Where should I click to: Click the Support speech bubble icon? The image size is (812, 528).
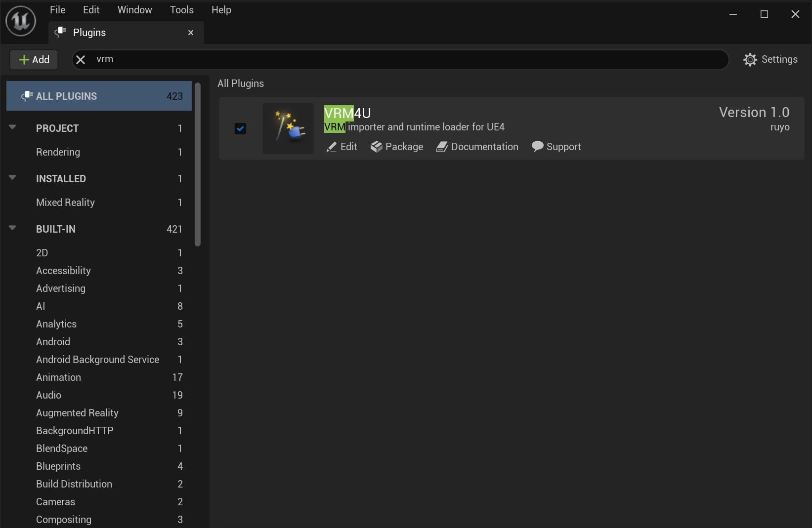(537, 147)
